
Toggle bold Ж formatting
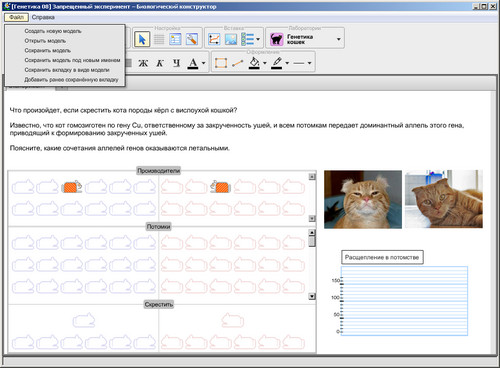[x=143, y=63]
